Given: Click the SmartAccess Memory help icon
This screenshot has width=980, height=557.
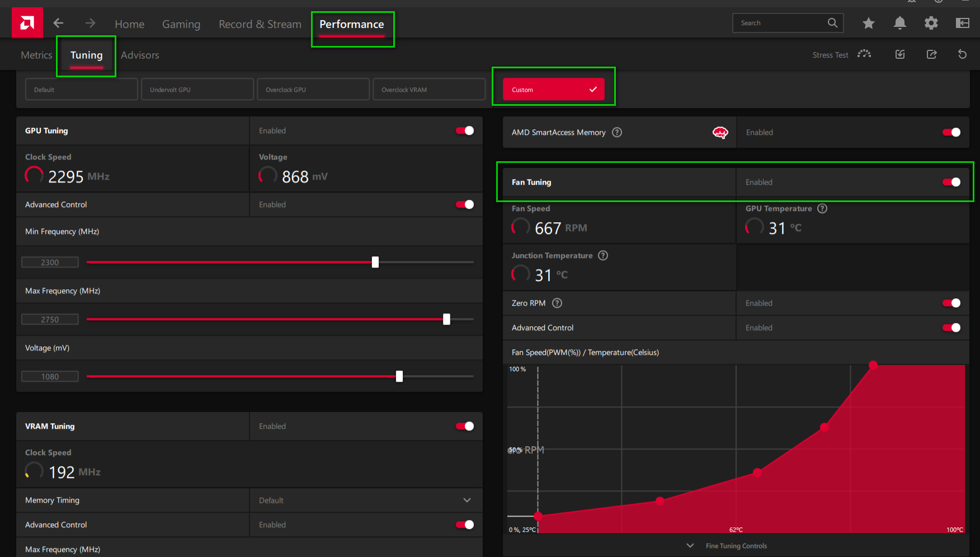Looking at the screenshot, I should [617, 133].
